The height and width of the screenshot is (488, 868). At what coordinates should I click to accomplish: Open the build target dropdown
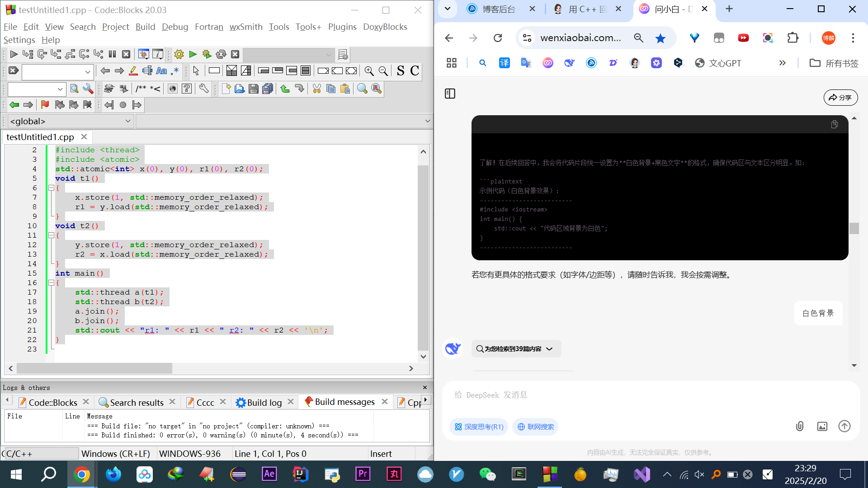(x=288, y=55)
